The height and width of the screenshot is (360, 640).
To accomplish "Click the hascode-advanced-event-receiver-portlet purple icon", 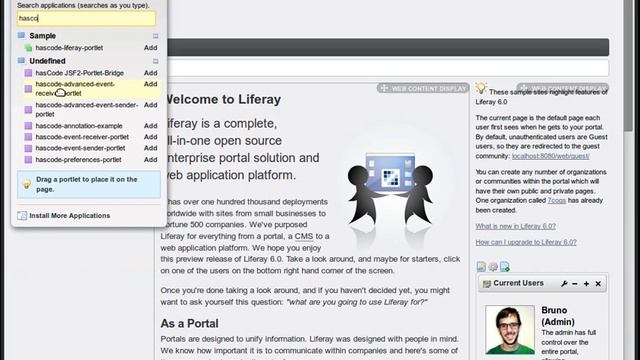I will (x=28, y=89).
